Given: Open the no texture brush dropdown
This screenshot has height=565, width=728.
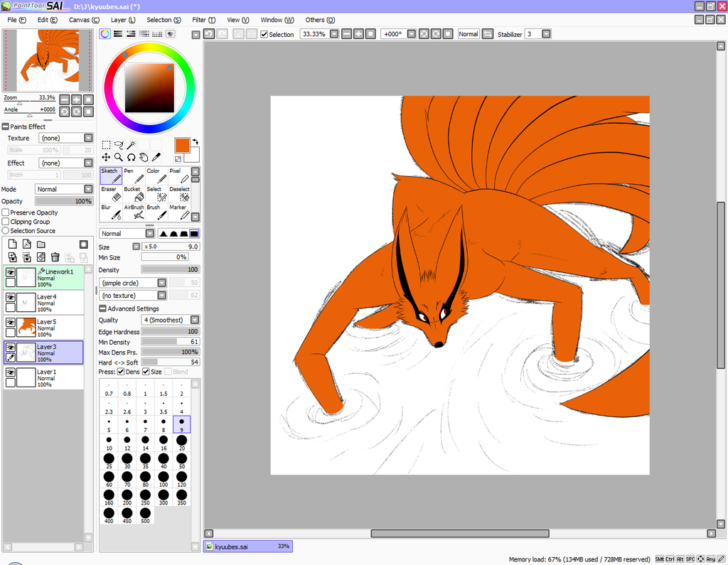Looking at the screenshot, I should (161, 295).
